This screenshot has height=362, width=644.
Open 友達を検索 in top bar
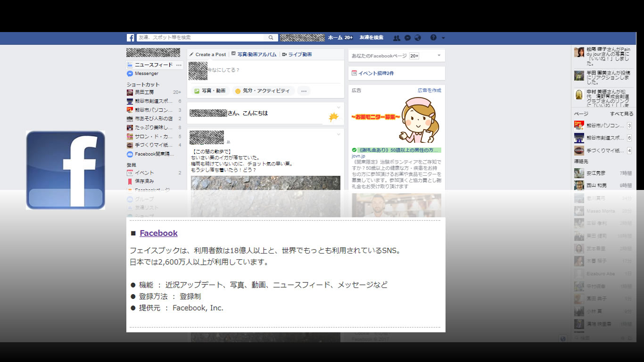[372, 38]
